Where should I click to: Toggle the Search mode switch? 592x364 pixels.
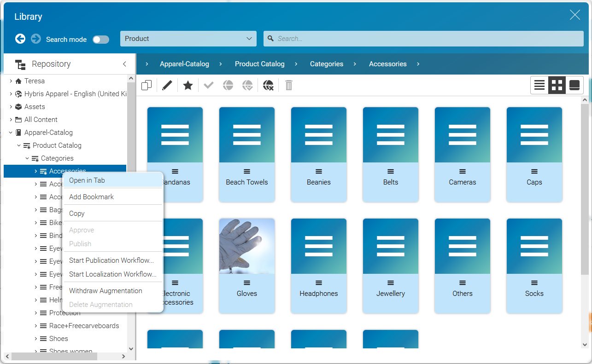(101, 40)
